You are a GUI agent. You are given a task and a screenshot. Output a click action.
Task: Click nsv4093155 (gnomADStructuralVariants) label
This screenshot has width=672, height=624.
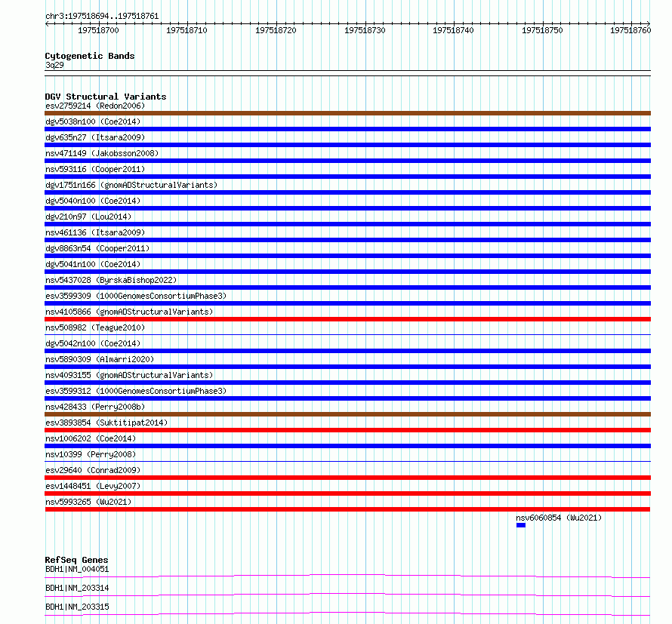[129, 375]
